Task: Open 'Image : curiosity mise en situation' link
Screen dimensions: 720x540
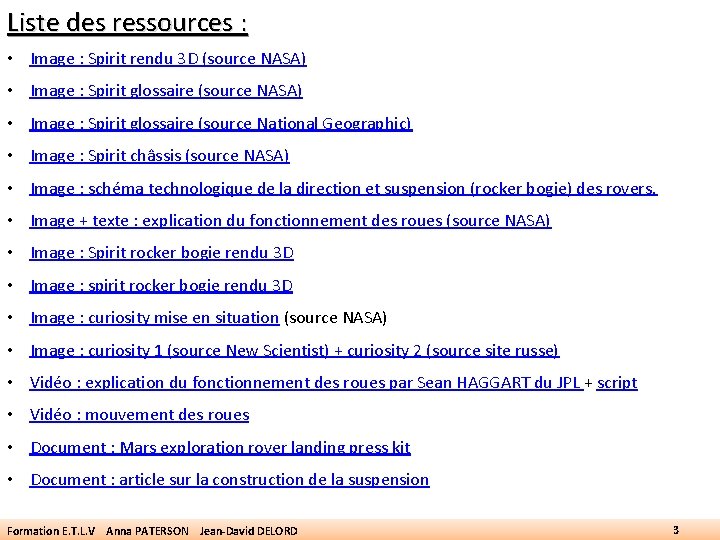Action: [154, 318]
